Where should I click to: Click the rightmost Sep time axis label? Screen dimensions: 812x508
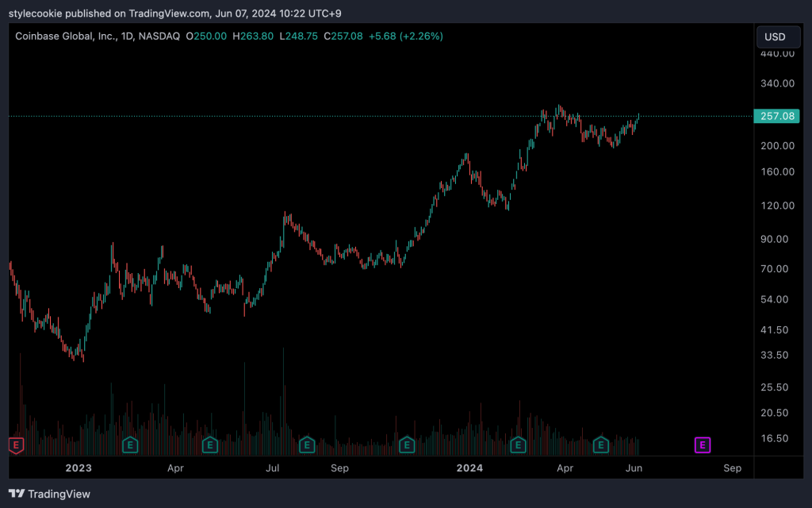pyautogui.click(x=732, y=468)
